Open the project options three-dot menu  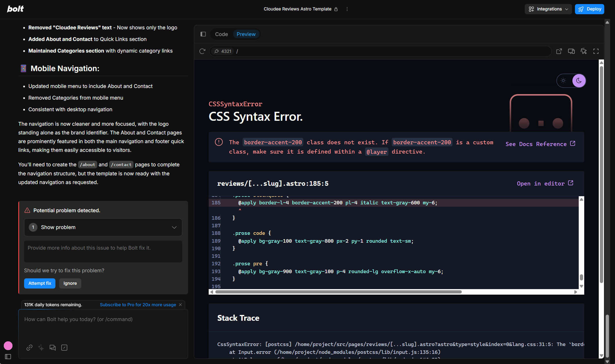(347, 9)
